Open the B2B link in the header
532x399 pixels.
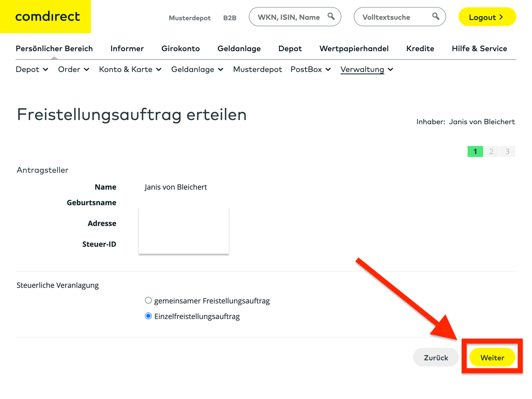(x=229, y=18)
